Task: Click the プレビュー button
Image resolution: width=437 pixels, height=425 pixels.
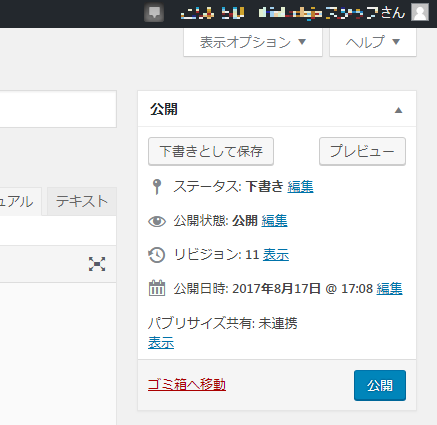Action: tap(362, 151)
